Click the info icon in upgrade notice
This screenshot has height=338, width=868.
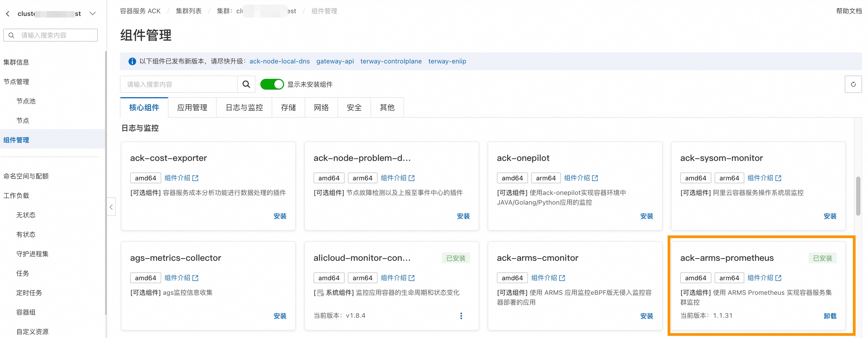[132, 61]
